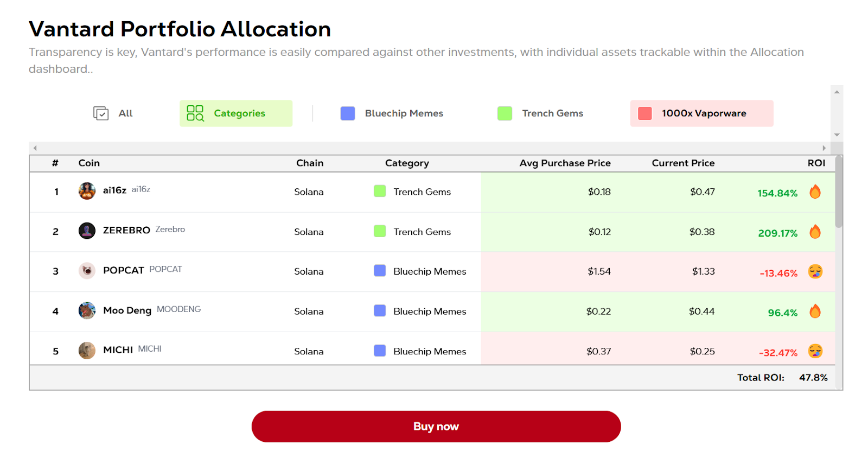Click the $0.47 current price
The width and height of the screenshot is (868, 464).
[703, 192]
